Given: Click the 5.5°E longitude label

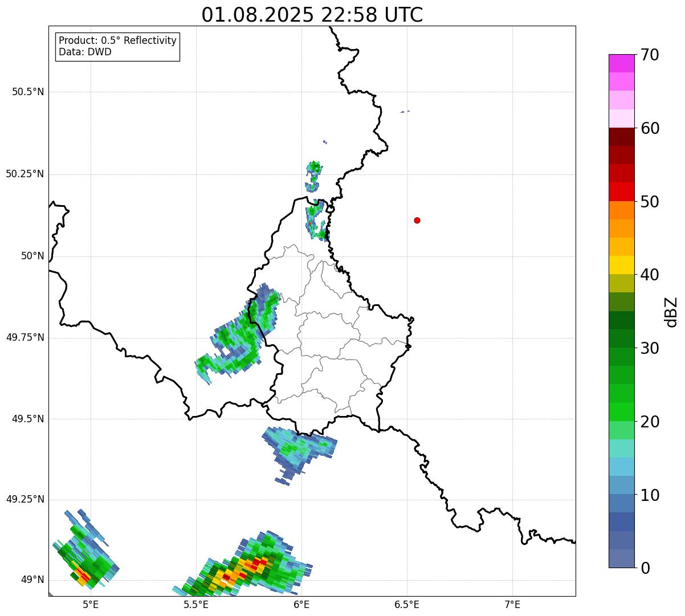Looking at the screenshot, I should (196, 605).
